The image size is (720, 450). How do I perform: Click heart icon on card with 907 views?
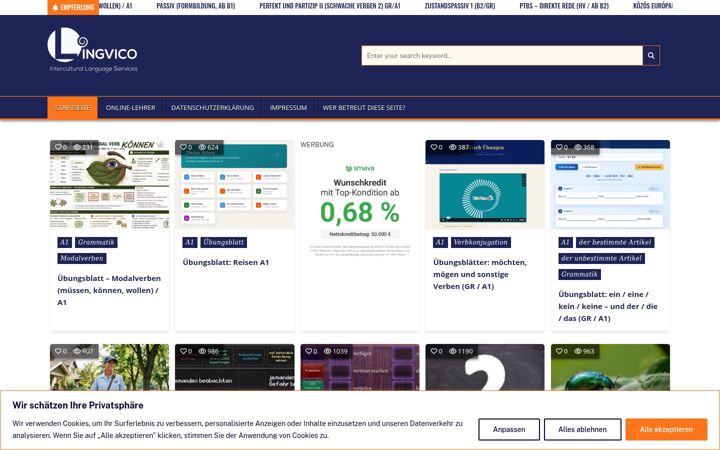click(58, 351)
